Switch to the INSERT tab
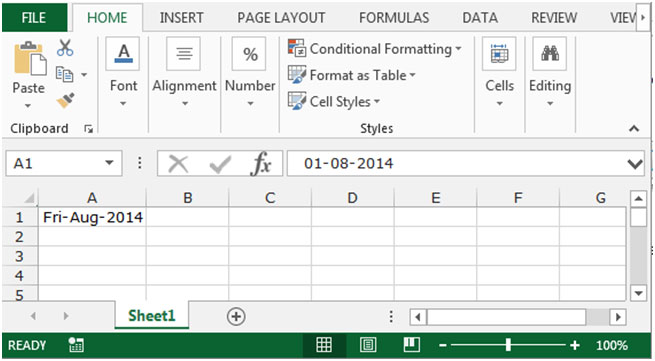Screen dimensions: 655x361 [x=181, y=18]
